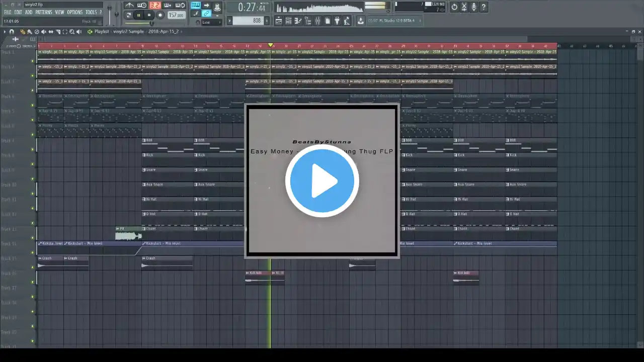Click the 157 tempo display
644x362 pixels.
176,15
